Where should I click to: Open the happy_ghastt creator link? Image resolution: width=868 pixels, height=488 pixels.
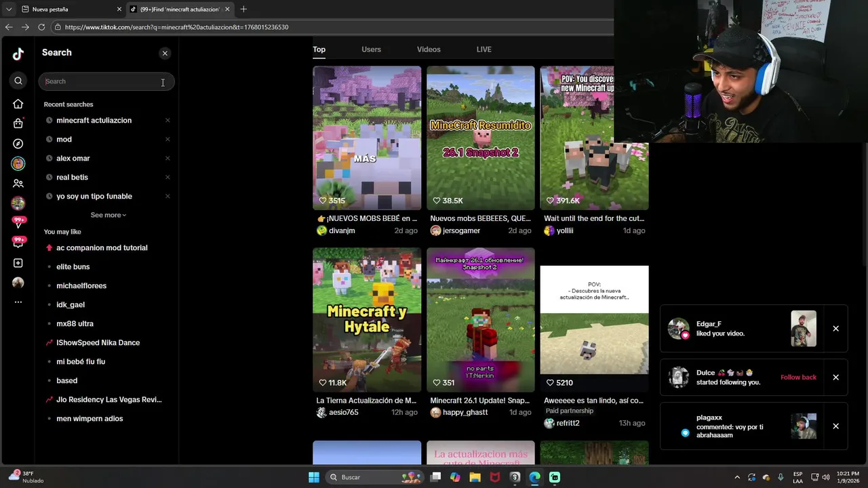465,412
